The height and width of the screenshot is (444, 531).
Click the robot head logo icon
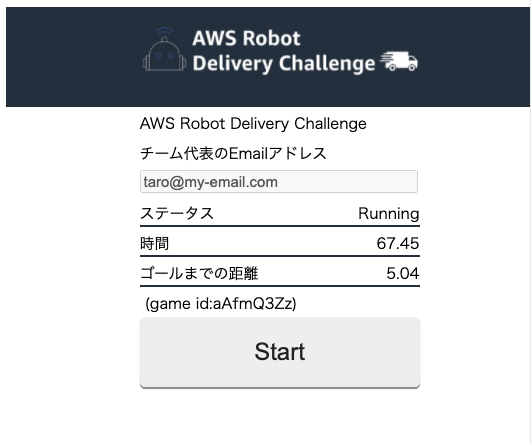164,54
